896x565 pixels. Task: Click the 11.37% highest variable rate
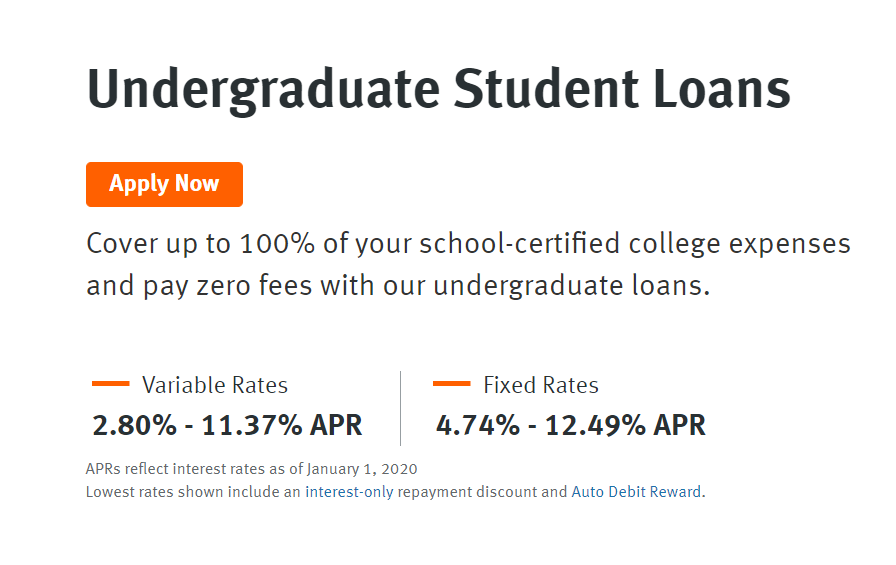[251, 426]
